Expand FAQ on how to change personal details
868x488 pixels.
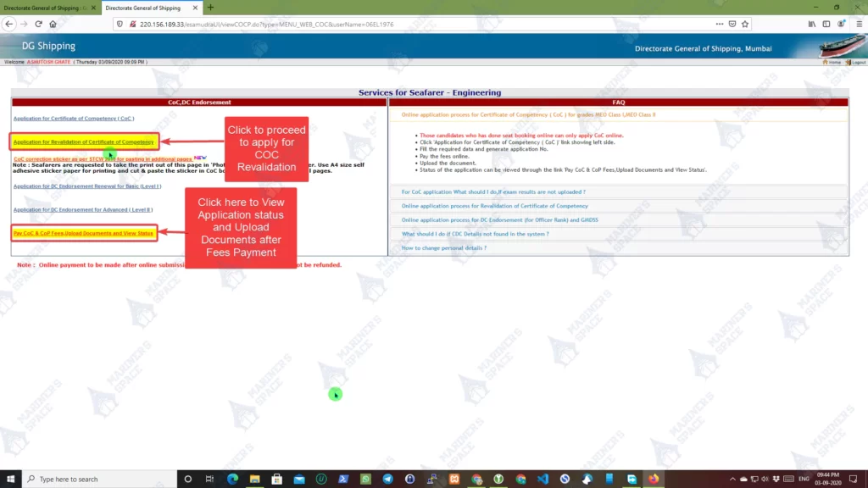pyautogui.click(x=444, y=248)
